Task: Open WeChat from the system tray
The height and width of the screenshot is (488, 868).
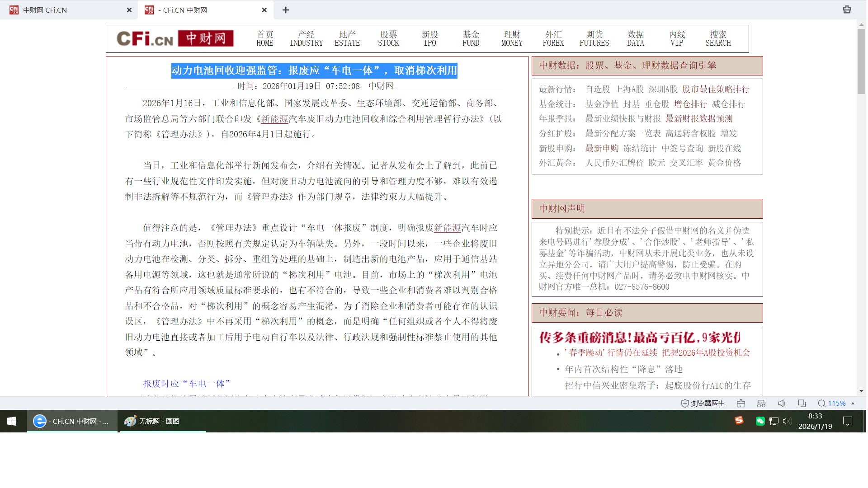Action: click(760, 421)
